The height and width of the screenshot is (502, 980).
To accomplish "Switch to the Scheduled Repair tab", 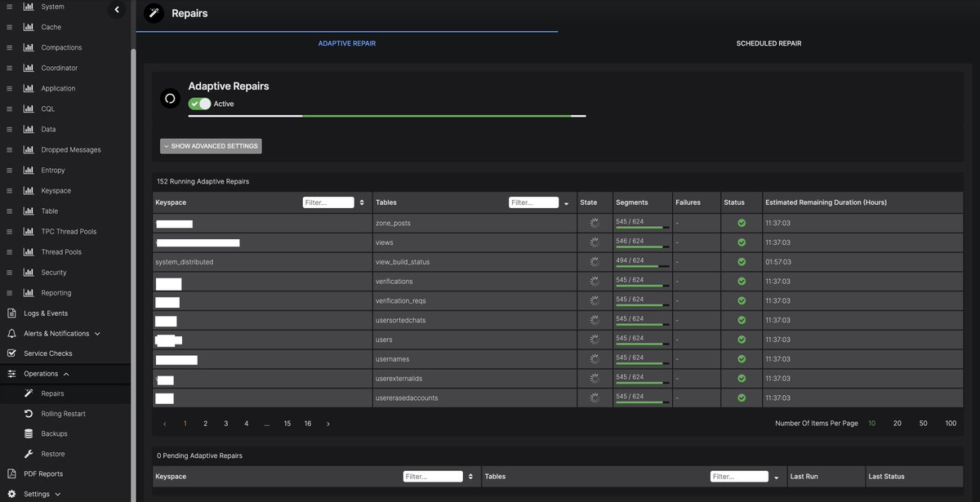I will pos(768,43).
